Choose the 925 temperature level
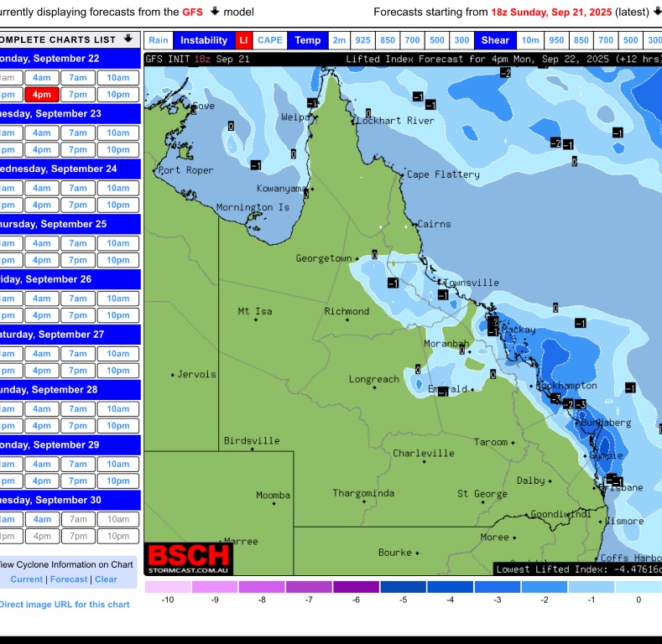 362,40
